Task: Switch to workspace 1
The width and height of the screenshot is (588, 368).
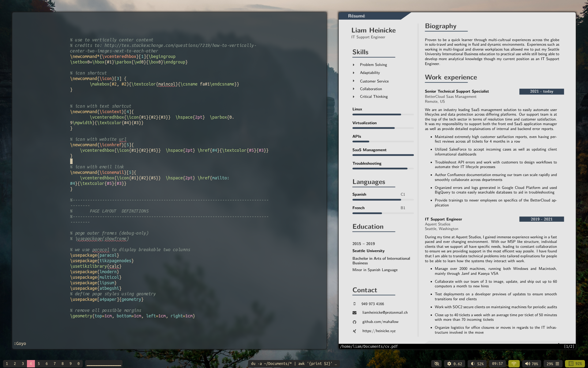Action: click(7, 364)
